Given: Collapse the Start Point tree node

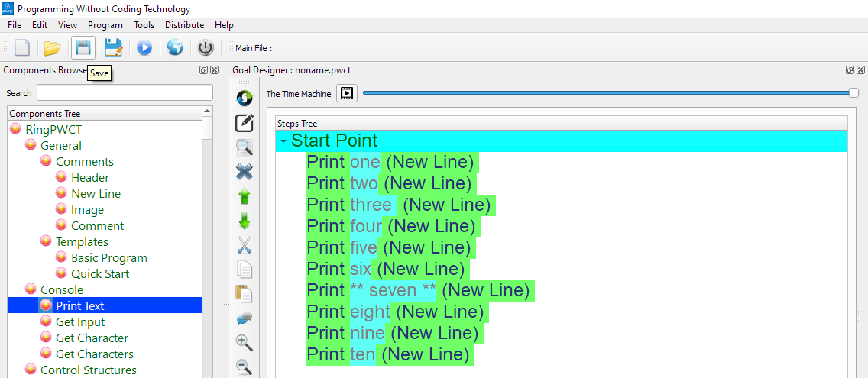Looking at the screenshot, I should coord(283,141).
